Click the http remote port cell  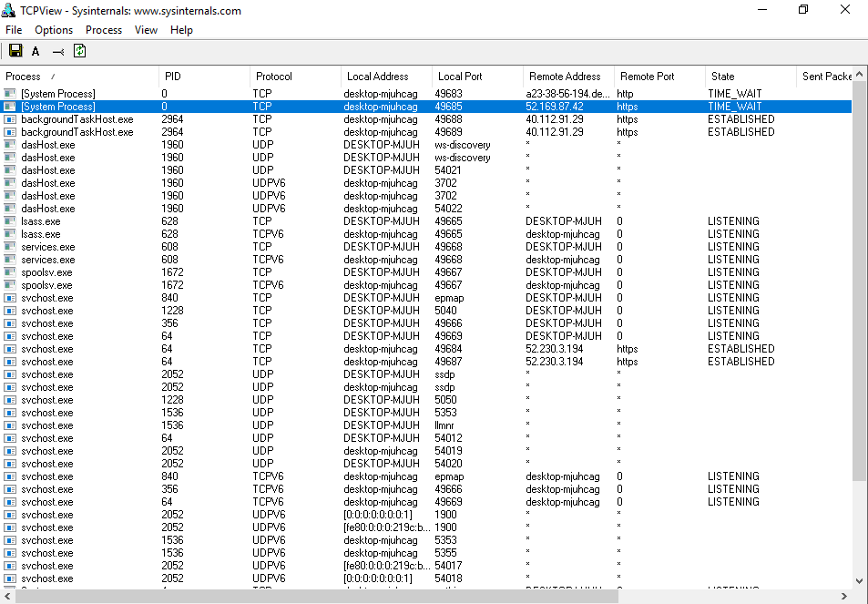tap(625, 94)
